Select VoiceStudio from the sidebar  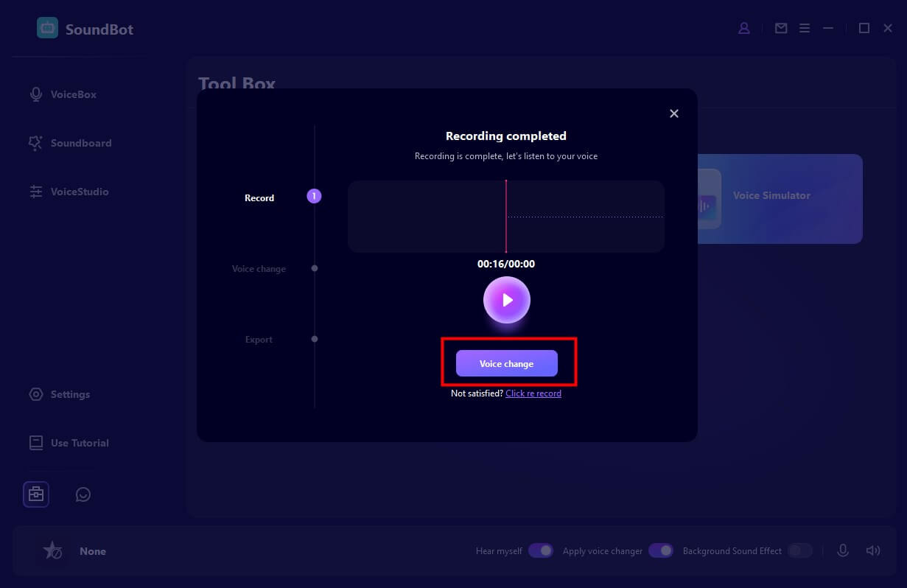click(35, 191)
